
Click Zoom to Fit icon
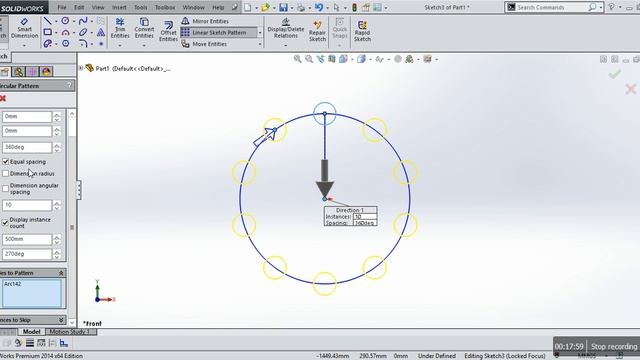click(298, 59)
